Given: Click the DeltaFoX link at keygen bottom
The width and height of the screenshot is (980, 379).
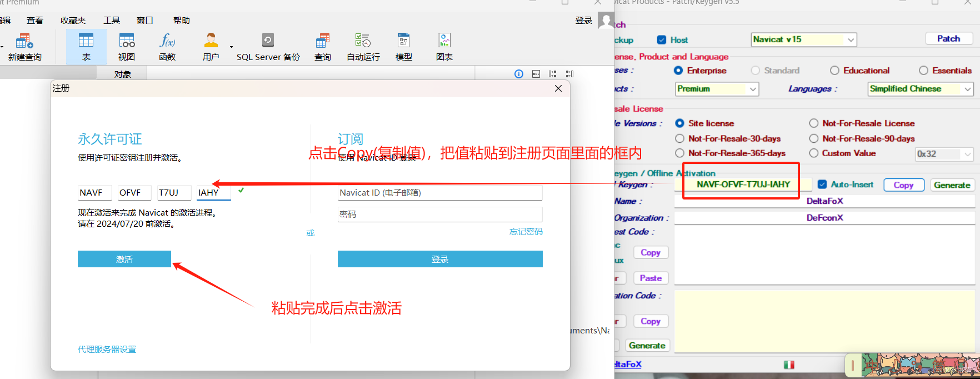Looking at the screenshot, I should click(x=628, y=364).
